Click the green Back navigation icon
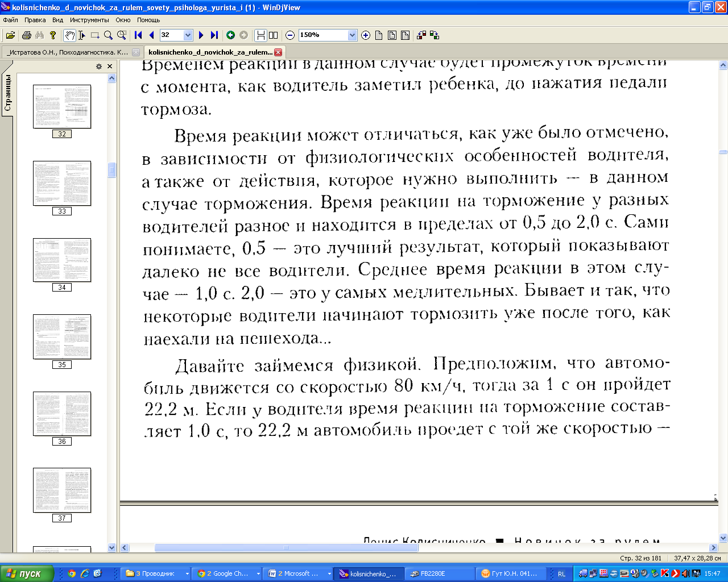 pyautogui.click(x=230, y=35)
